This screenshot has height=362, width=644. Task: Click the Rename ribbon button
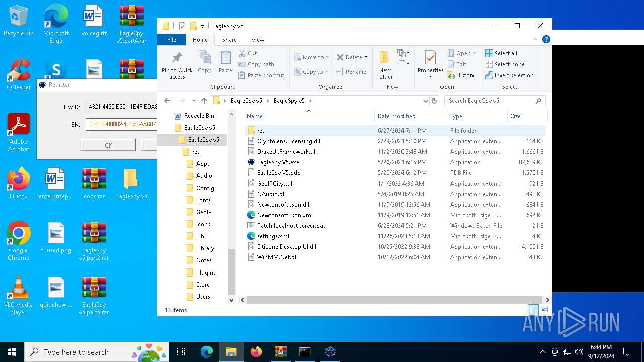coord(351,72)
